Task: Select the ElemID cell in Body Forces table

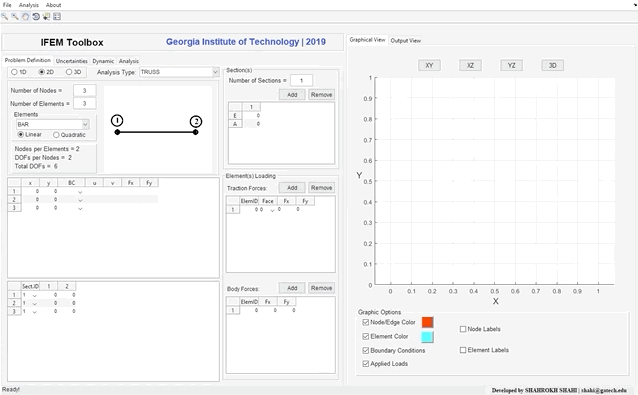Action: coord(249,310)
